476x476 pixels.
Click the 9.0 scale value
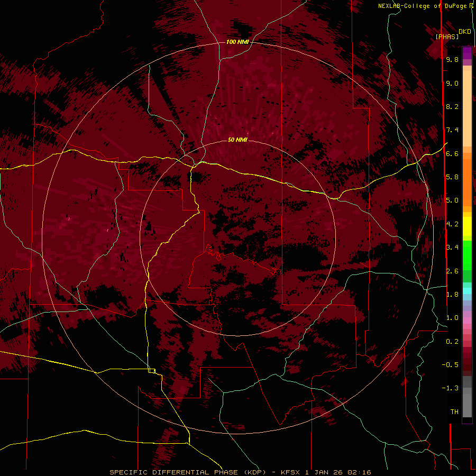pyautogui.click(x=452, y=83)
